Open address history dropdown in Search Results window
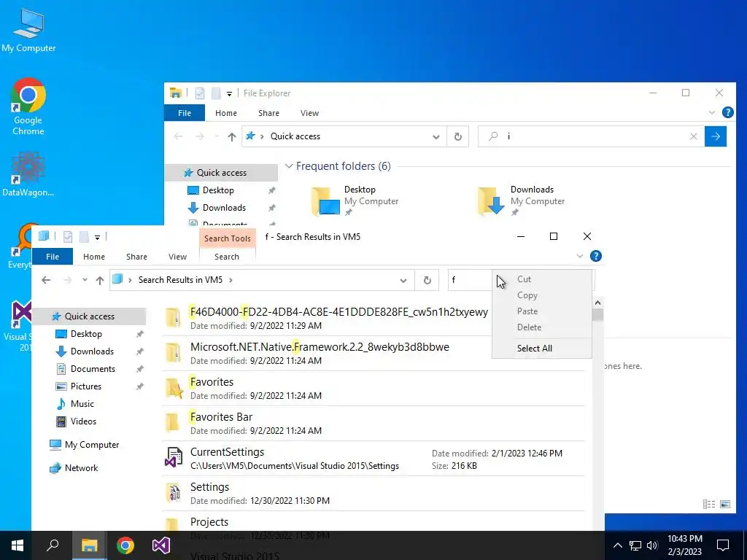747x560 pixels. [x=403, y=280]
